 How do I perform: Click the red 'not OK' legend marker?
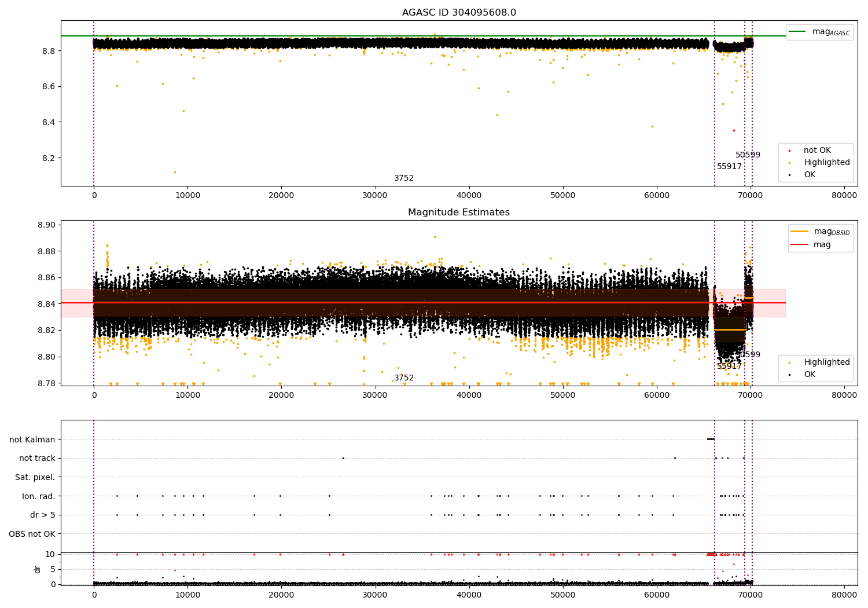point(790,151)
